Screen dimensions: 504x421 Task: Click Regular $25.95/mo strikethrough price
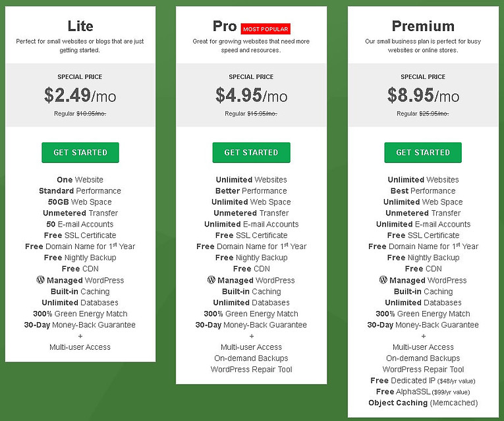coord(423,113)
